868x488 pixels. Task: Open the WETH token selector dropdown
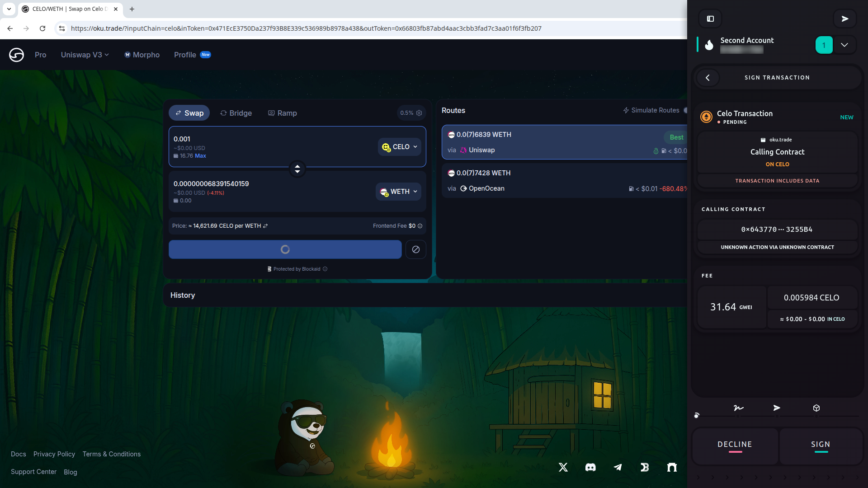[x=399, y=192]
